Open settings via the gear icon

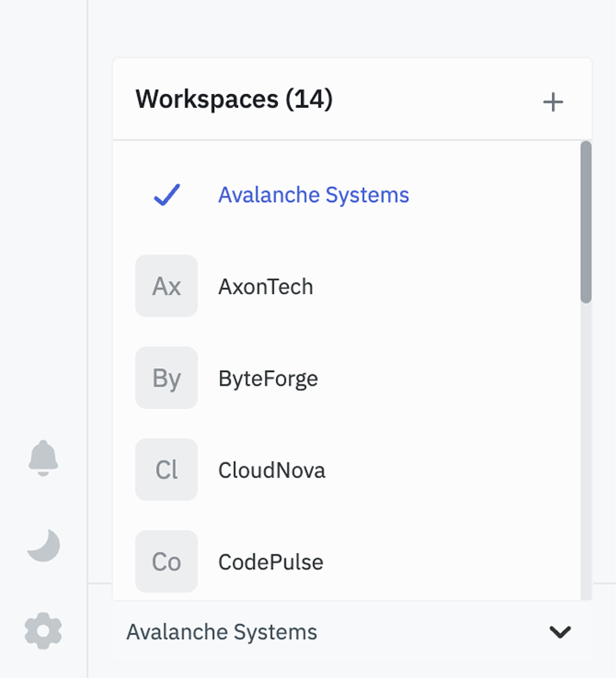pos(43,631)
